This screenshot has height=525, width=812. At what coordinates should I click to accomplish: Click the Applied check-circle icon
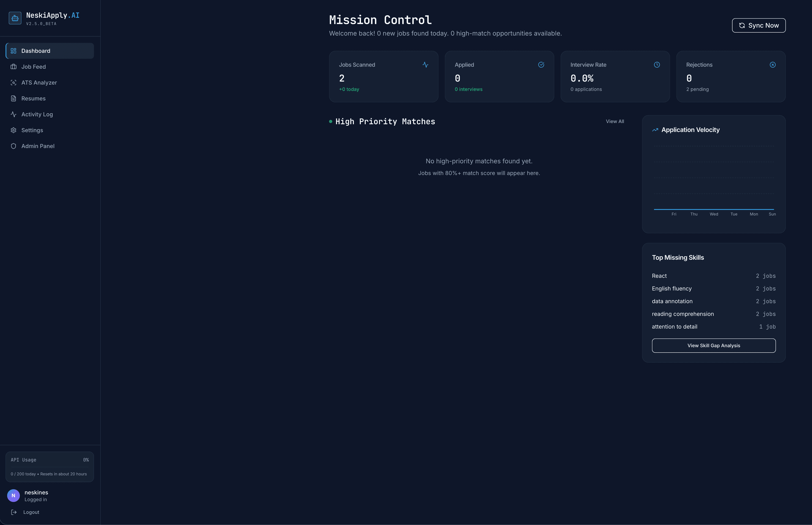click(x=541, y=64)
